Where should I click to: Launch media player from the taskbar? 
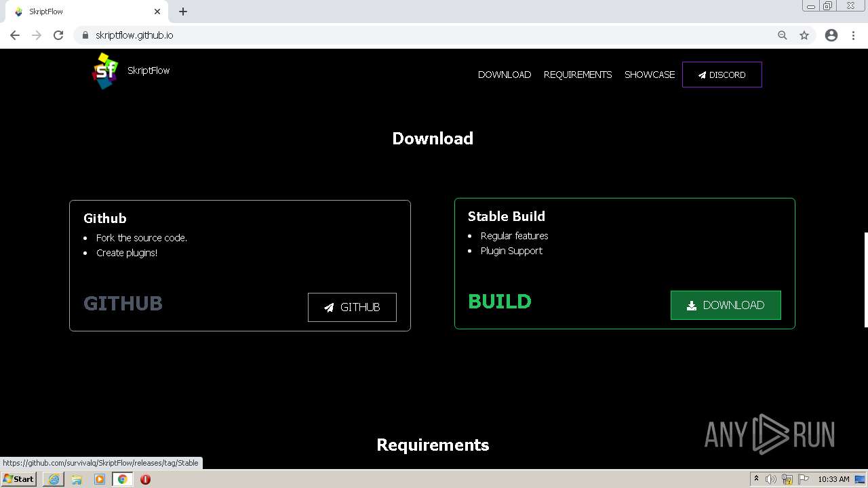point(100,479)
